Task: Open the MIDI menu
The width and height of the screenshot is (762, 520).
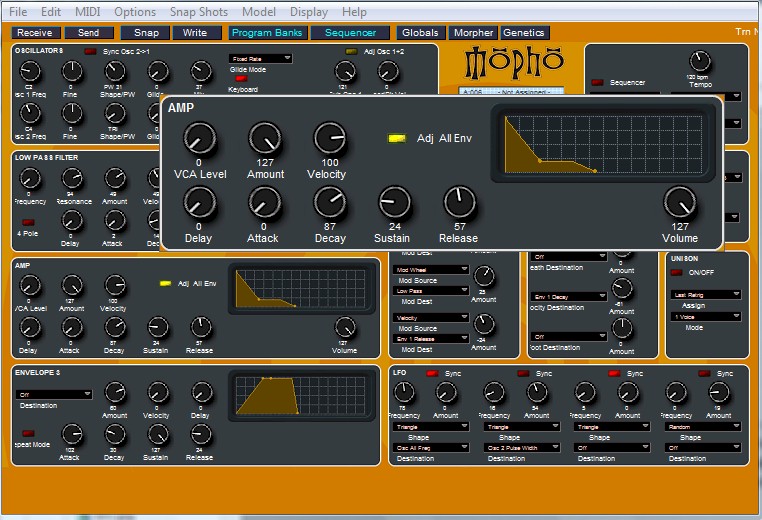Action: tap(87, 12)
